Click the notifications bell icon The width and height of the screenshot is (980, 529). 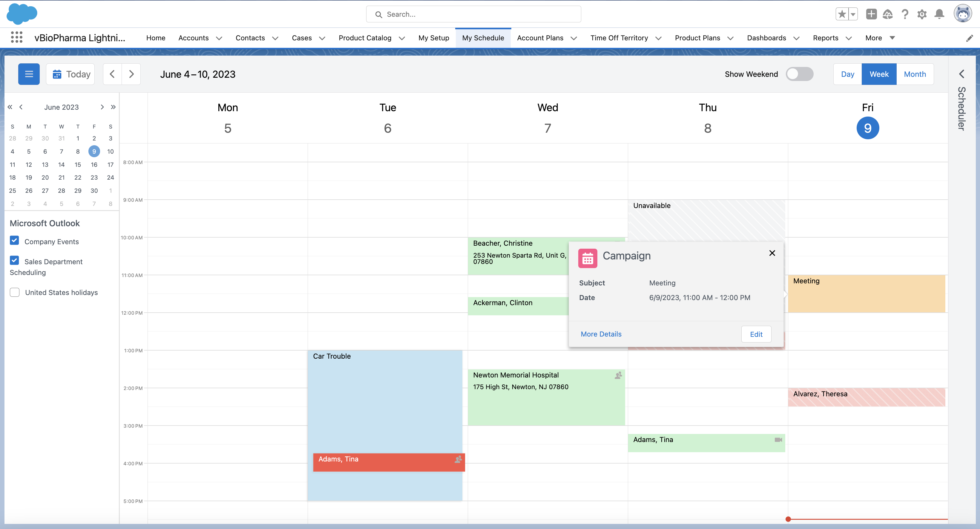pos(939,14)
